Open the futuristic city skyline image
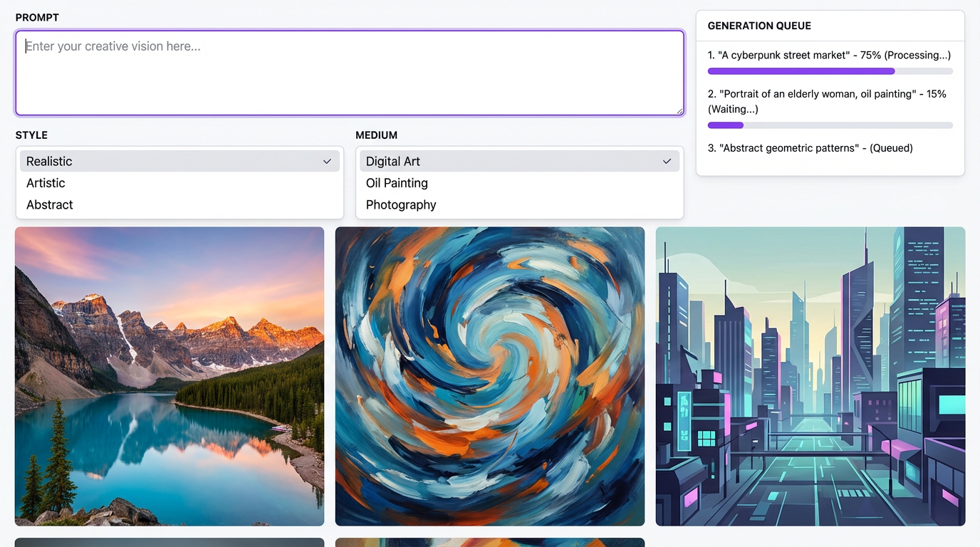980x547 pixels. coord(810,376)
